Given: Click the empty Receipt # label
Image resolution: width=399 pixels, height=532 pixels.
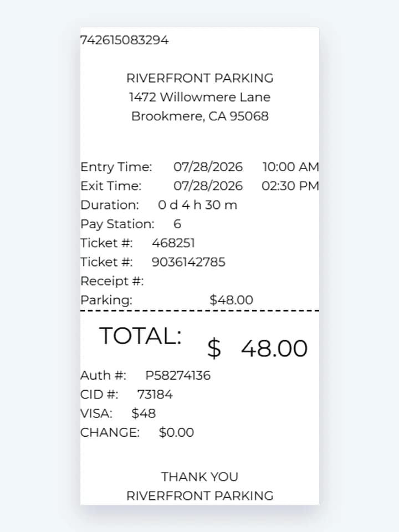Looking at the screenshot, I should tap(112, 281).
